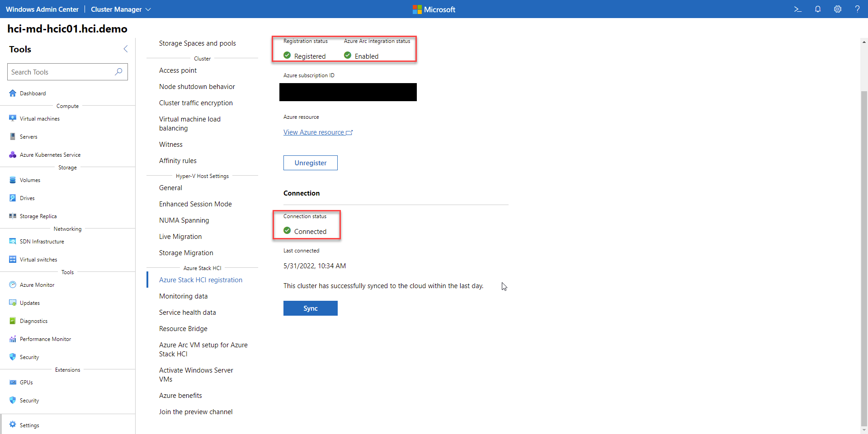
Task: Click the Microsoft logo
Action: pyautogui.click(x=434, y=9)
